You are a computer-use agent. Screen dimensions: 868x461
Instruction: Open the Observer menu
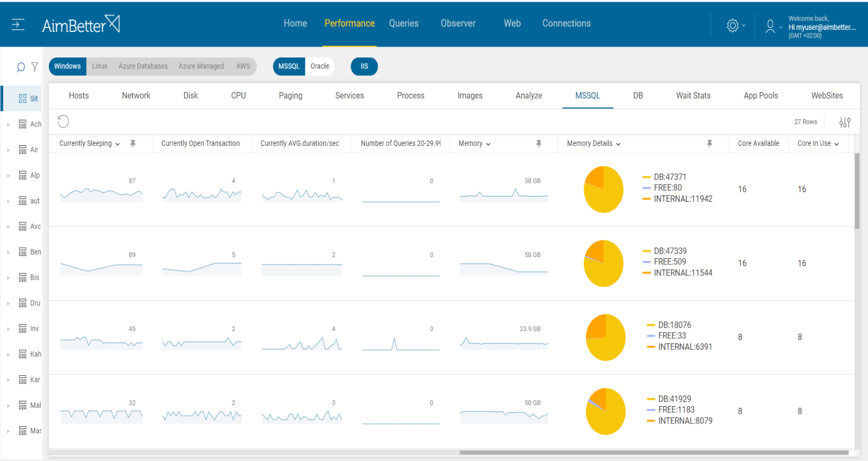(458, 23)
